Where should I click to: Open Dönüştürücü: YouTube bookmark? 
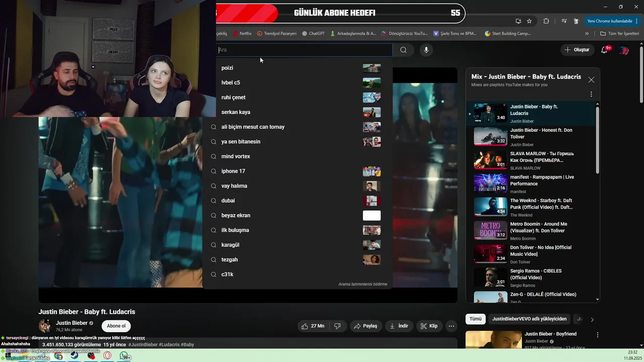[405, 34]
